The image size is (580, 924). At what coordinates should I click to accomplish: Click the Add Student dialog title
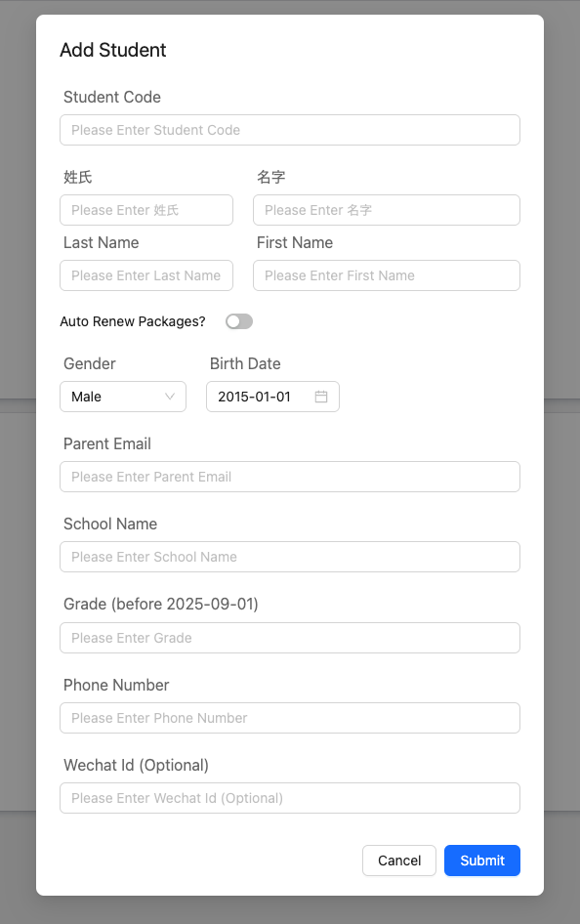113,50
